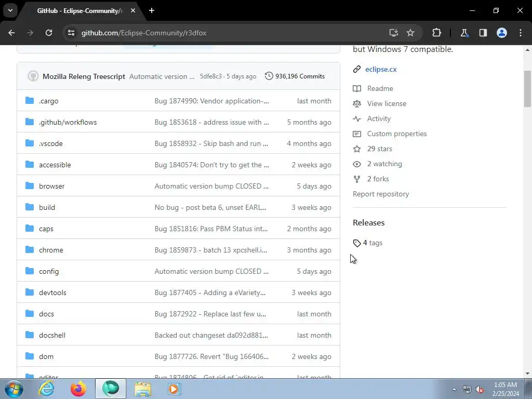
Task: Open the chrome folder
Action: (x=51, y=250)
